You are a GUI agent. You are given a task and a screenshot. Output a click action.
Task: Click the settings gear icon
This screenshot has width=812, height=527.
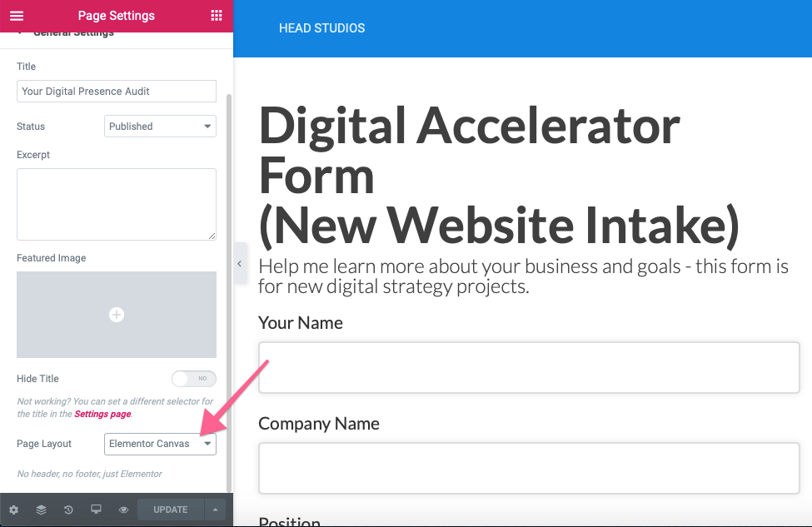[13, 510]
